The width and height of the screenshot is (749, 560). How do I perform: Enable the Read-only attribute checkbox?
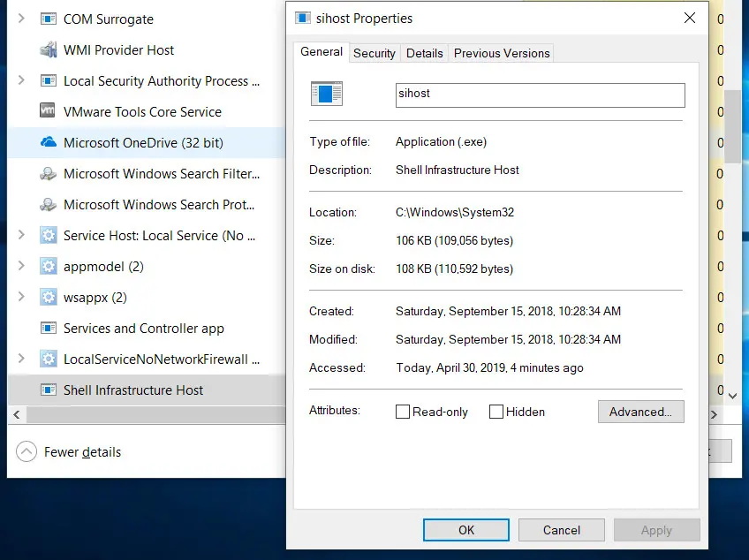click(x=403, y=412)
